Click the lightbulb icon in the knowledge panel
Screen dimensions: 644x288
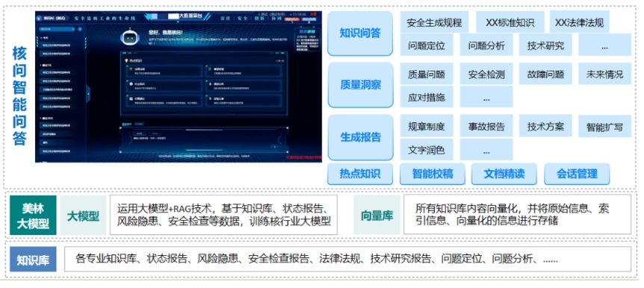click(126, 60)
